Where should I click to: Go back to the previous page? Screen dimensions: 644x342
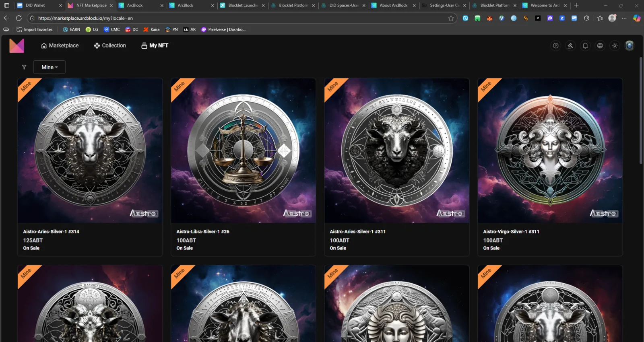pos(6,18)
